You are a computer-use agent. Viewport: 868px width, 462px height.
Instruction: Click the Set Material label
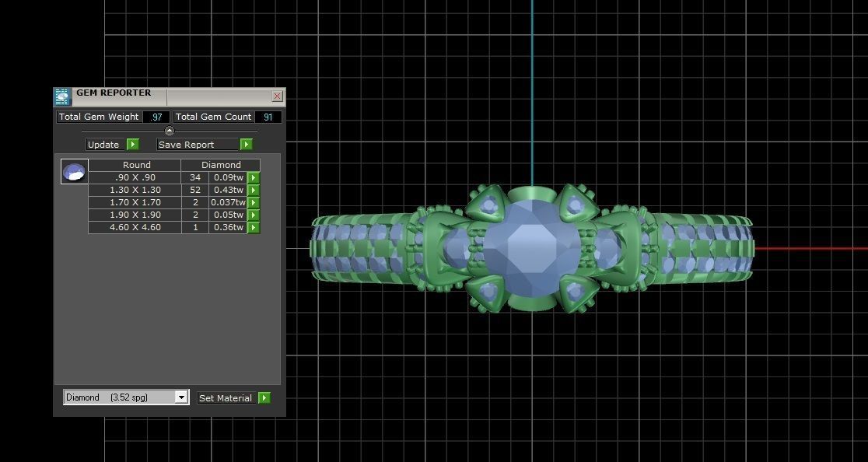[226, 397]
